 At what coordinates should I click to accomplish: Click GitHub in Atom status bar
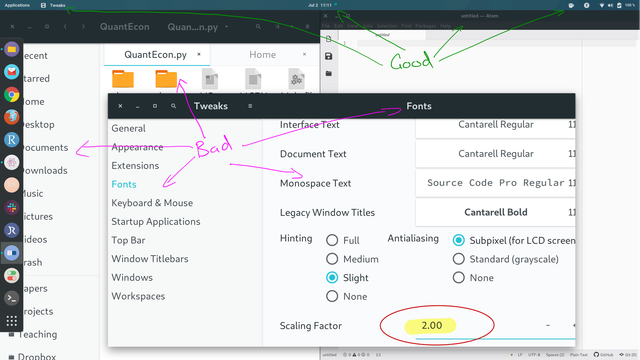[x=603, y=355]
